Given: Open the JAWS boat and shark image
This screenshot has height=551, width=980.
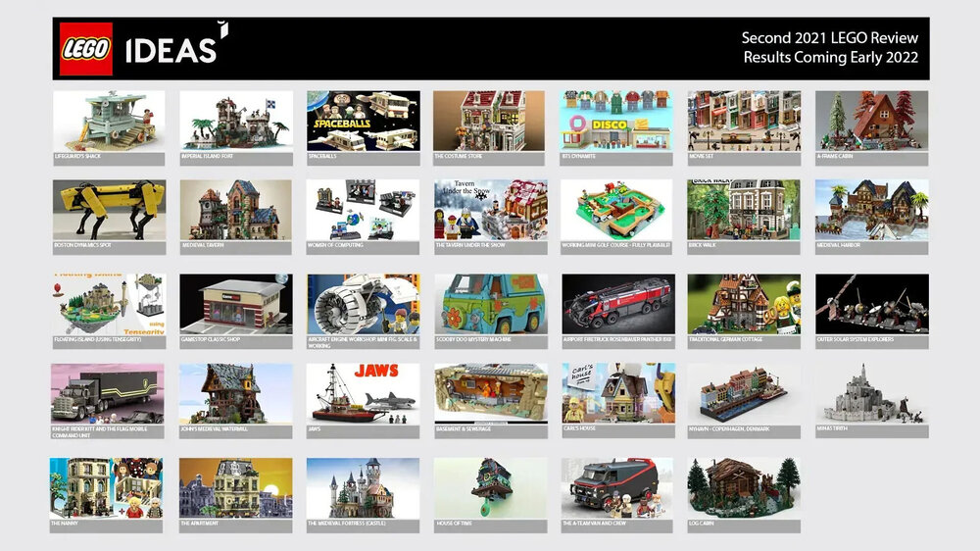Looking at the screenshot, I should tap(364, 394).
